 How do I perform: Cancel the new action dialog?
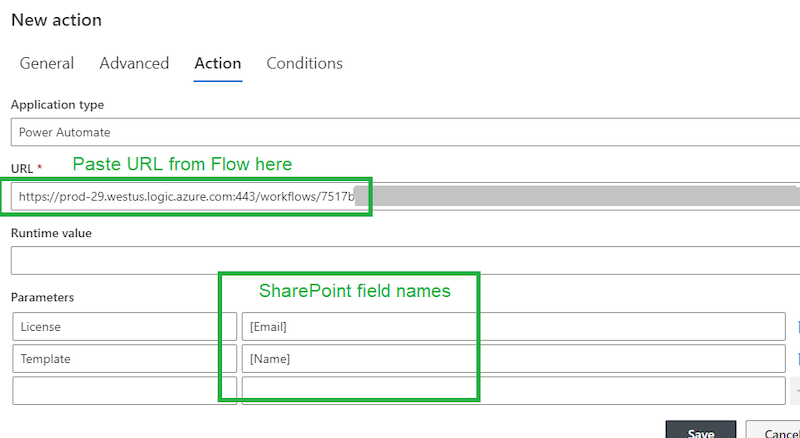773,430
